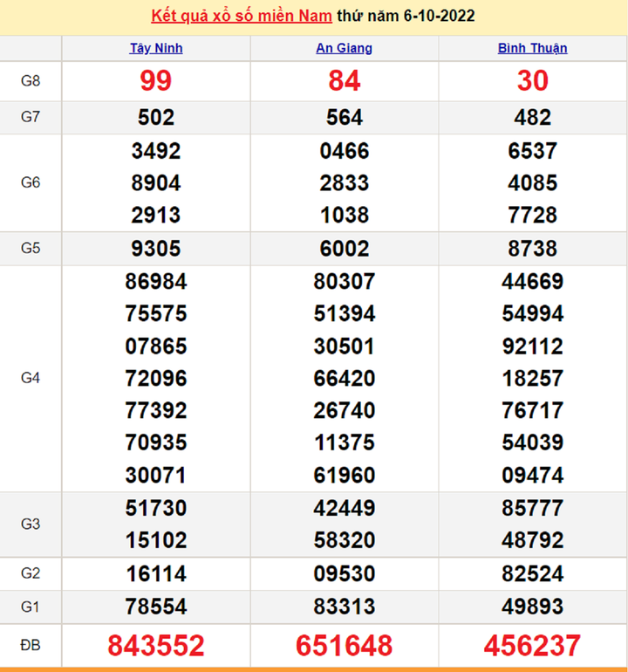Open the An Giang province link
Image resolution: width=628 pixels, height=672 pixels.
coord(344,49)
